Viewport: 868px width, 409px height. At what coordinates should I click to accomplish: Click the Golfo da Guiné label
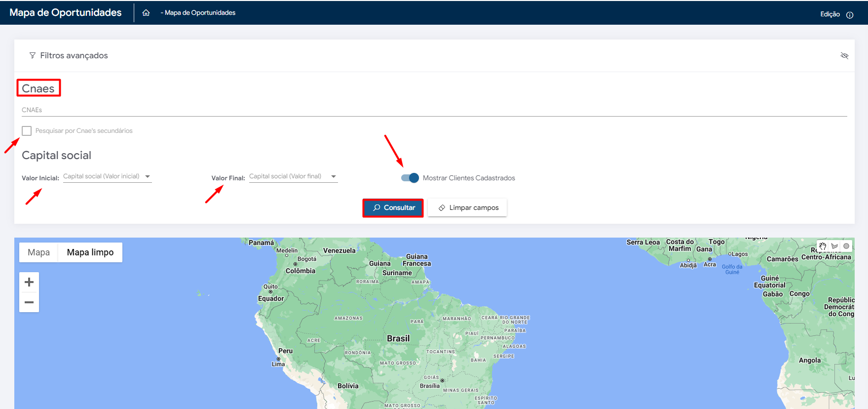pos(732,269)
